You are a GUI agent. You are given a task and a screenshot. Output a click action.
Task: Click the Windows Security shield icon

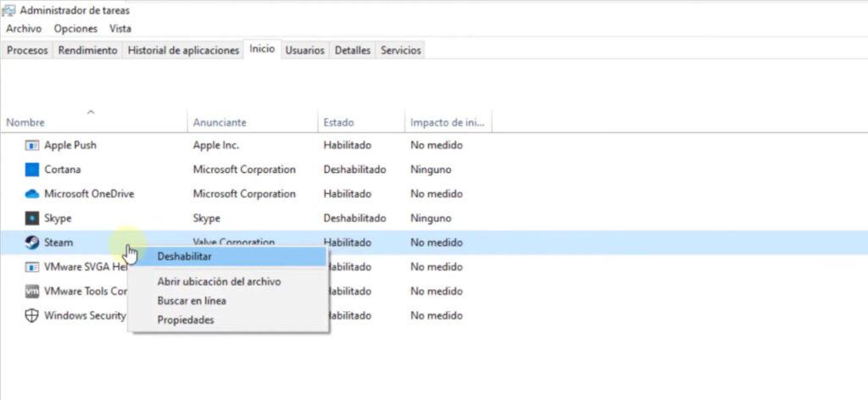pos(32,316)
